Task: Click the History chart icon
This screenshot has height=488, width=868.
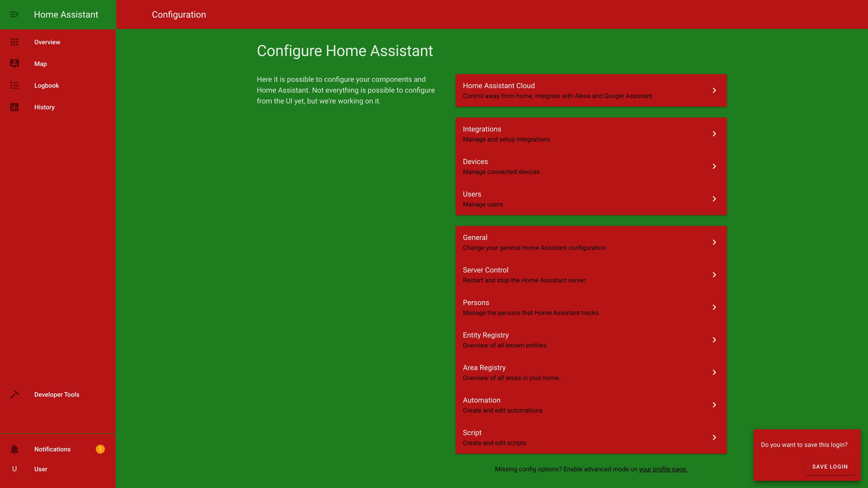Action: click(14, 107)
